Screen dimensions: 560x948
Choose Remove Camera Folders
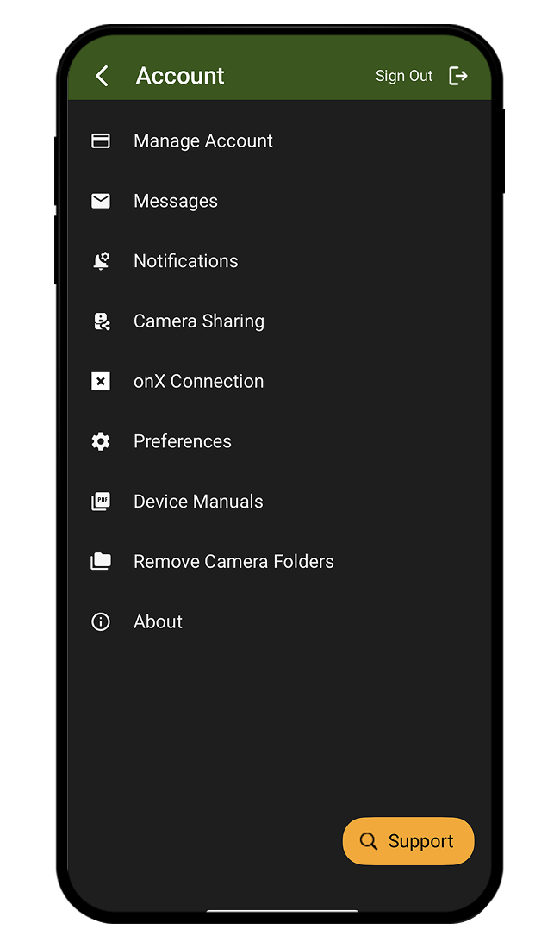(233, 562)
